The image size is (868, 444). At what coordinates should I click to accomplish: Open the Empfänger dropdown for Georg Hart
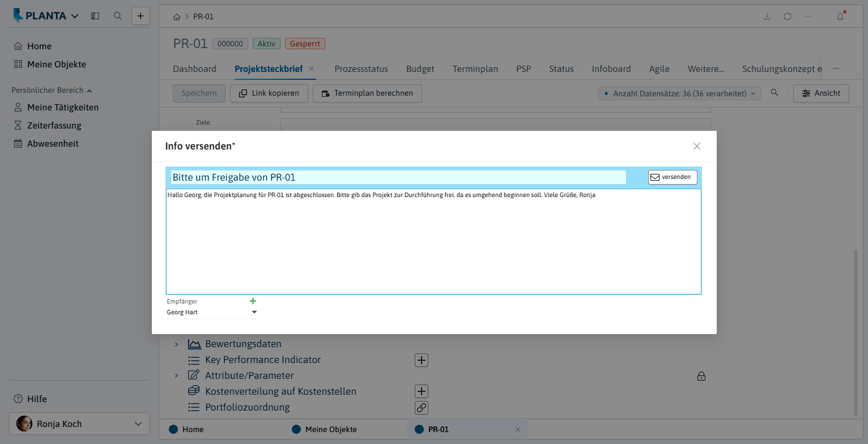coord(254,312)
